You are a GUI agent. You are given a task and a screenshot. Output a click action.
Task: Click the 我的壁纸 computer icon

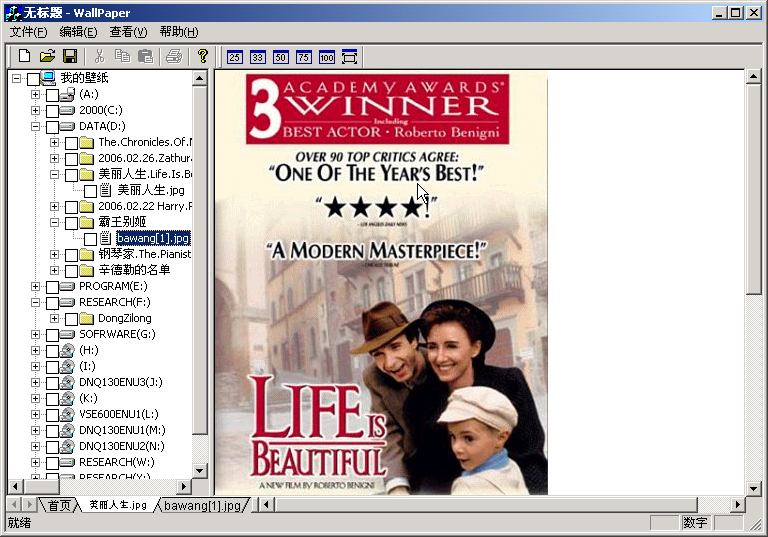48,78
